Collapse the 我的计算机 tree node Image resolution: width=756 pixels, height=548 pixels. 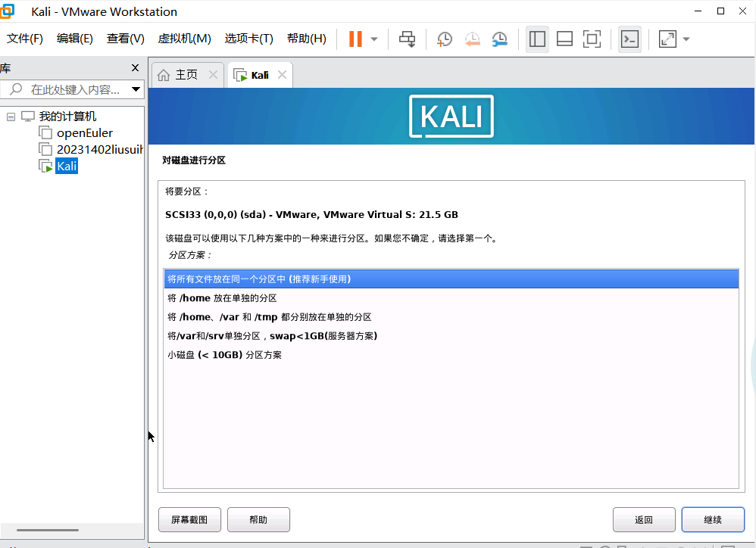point(11,117)
